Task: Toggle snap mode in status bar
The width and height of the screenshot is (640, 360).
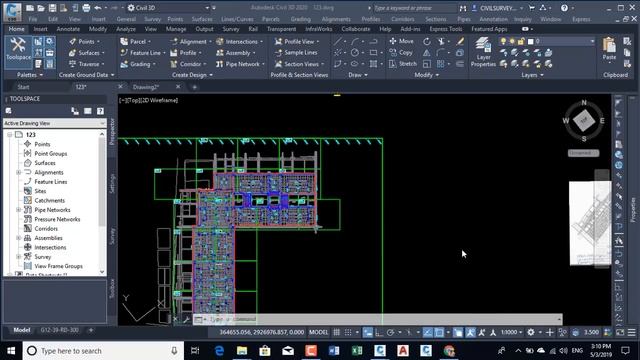Action: (x=348, y=333)
